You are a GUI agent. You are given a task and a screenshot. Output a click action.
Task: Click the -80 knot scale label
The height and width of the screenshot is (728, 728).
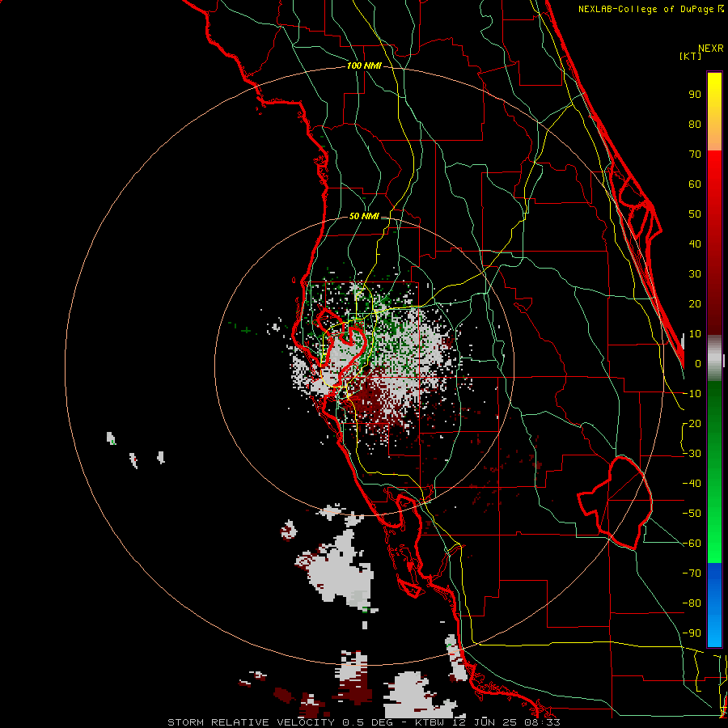(x=692, y=603)
